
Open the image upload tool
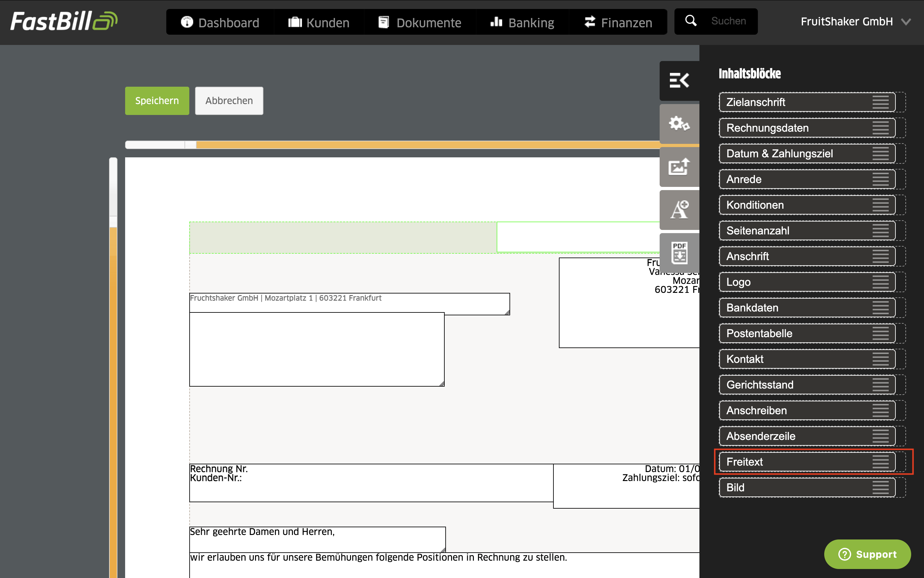(679, 167)
